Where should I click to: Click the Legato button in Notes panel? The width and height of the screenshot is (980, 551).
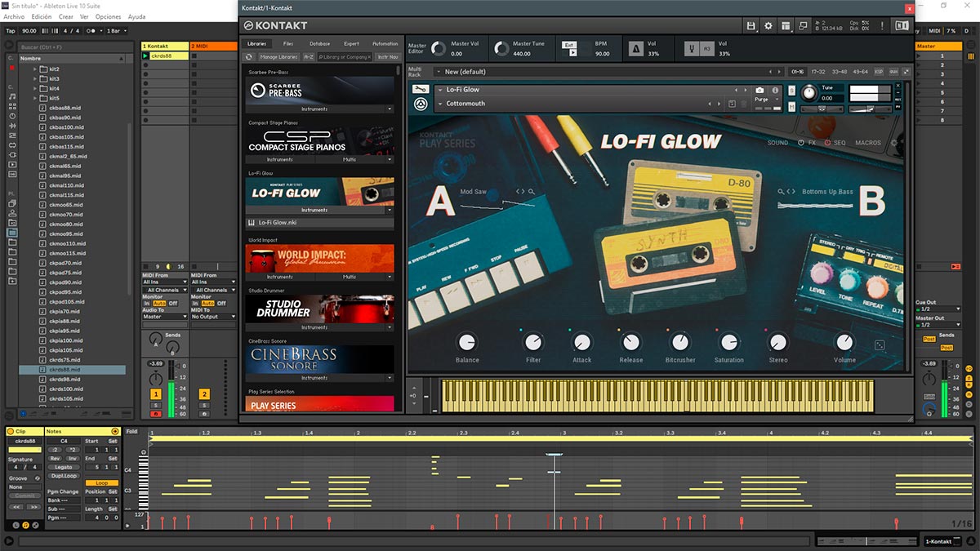coord(62,467)
